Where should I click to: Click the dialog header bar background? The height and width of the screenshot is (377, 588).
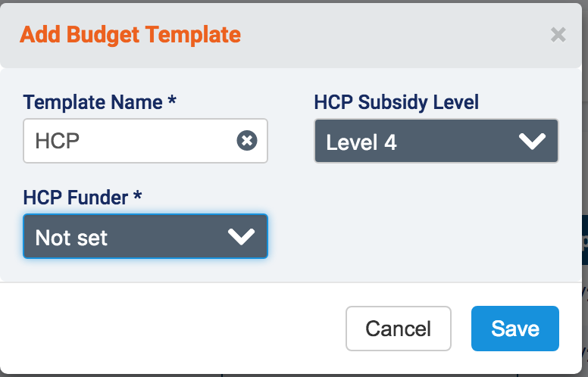pyautogui.click(x=394, y=35)
